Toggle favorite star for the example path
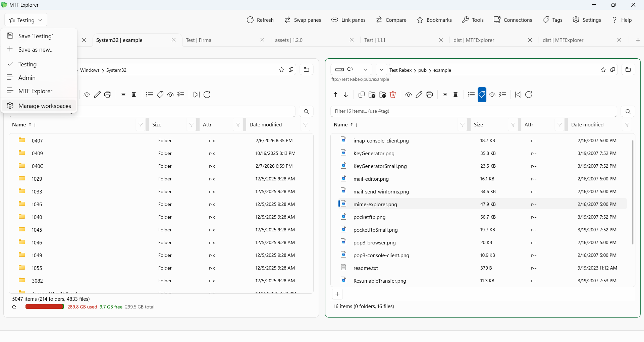Screen dimensions: 644x342 tap(603, 70)
